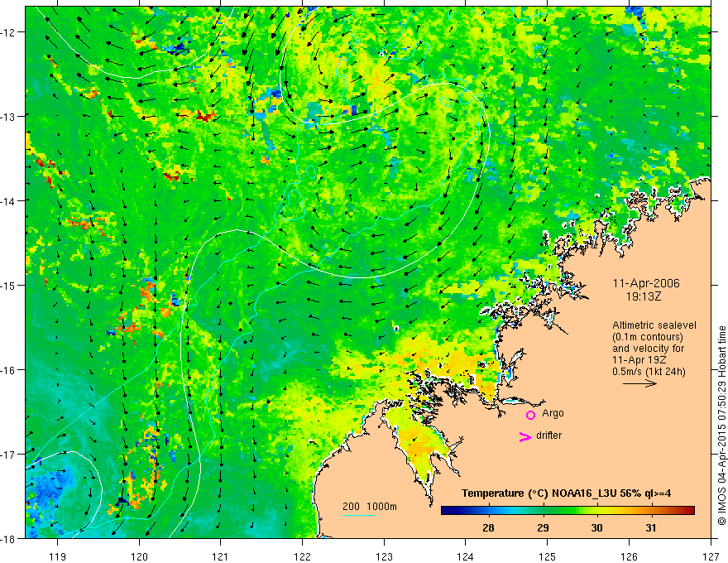
Task: Click the '19:13Z' time label
Action: tap(644, 296)
